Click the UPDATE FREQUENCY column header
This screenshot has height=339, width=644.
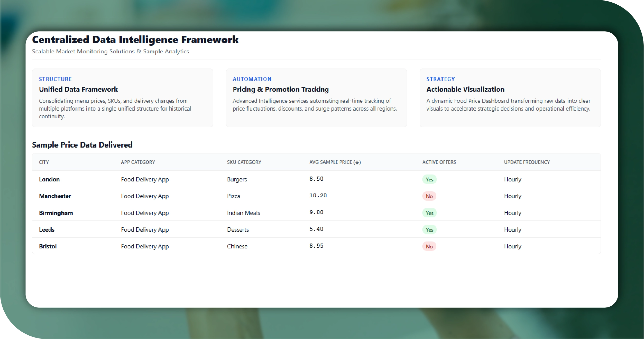tap(527, 162)
